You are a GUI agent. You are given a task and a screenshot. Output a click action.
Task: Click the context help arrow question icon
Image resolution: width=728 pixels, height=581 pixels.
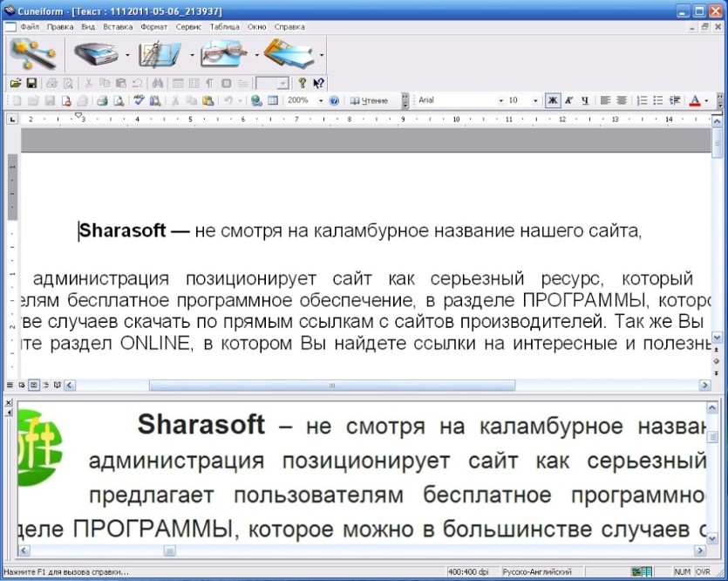coord(318,84)
